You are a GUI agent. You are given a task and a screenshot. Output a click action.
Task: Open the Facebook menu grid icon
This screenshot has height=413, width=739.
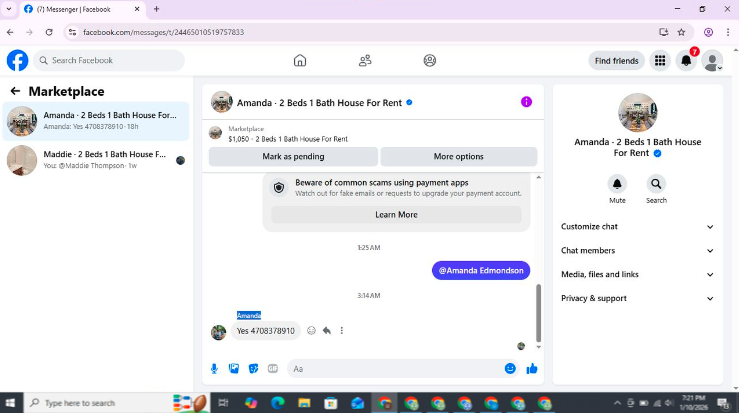[x=660, y=60]
